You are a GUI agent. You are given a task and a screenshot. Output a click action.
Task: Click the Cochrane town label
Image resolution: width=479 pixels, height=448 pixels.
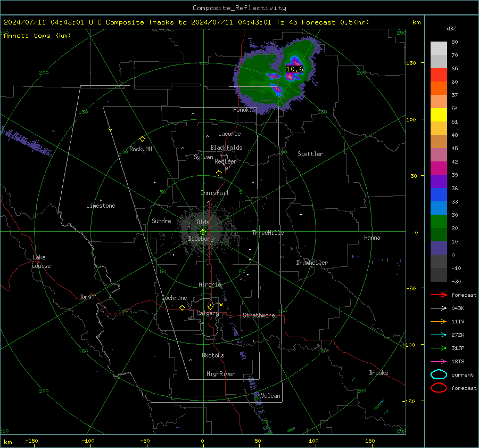174,298
